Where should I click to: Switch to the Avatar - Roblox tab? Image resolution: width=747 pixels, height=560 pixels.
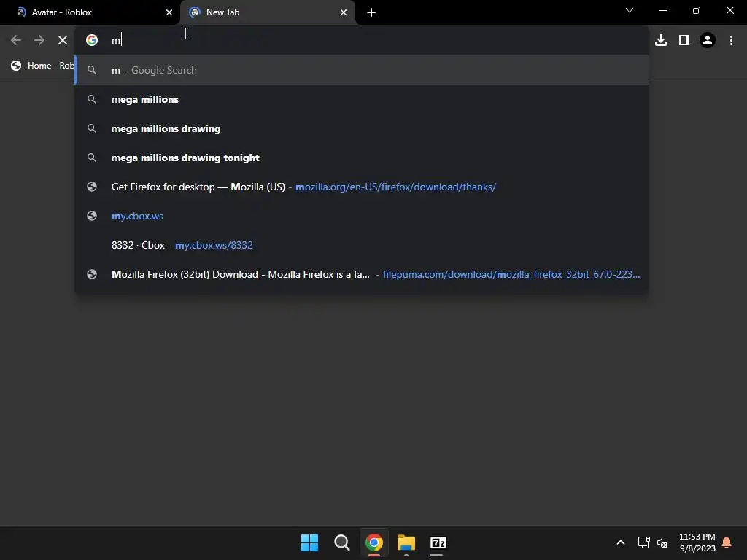(90, 12)
